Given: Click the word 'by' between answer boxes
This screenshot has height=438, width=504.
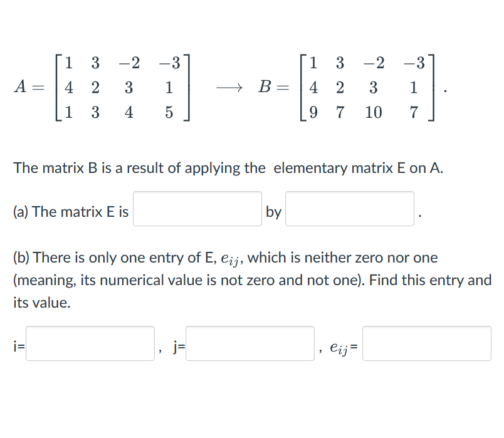Looking at the screenshot, I should point(274,211).
